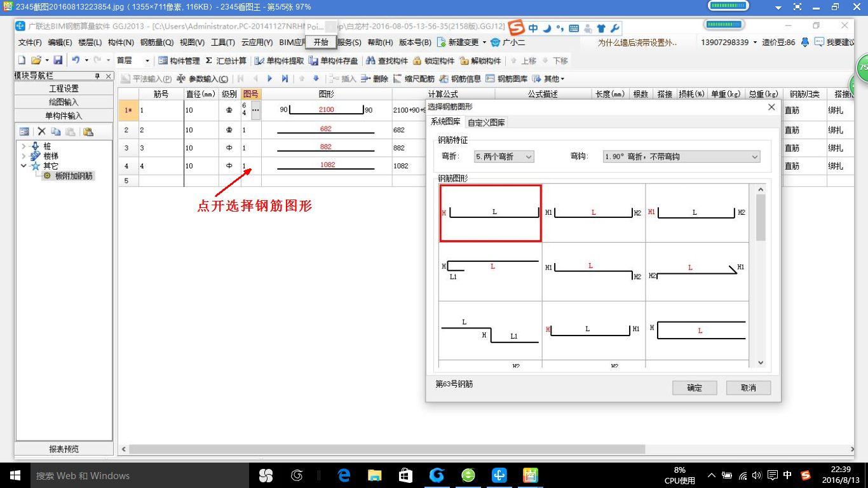The height and width of the screenshot is (488, 868).
Task: Click the blue move-down arrow icon
Action: click(316, 79)
